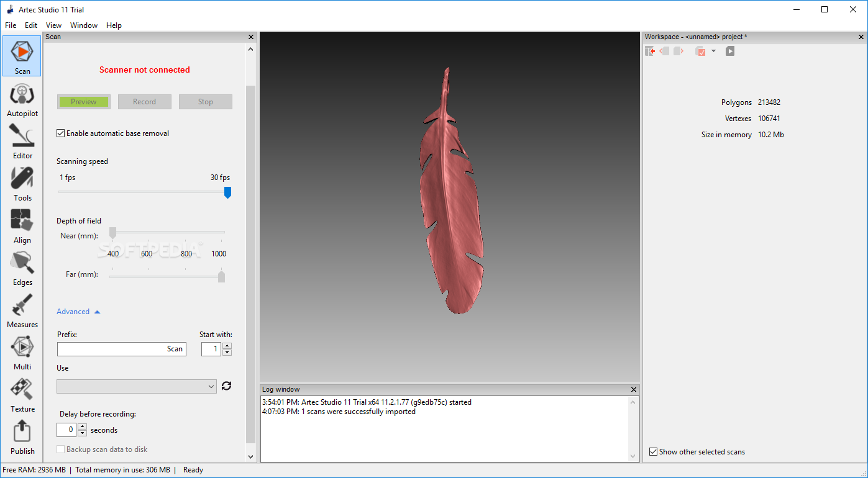
Task: Toggle Show other selected scans checkbox
Action: 653,452
